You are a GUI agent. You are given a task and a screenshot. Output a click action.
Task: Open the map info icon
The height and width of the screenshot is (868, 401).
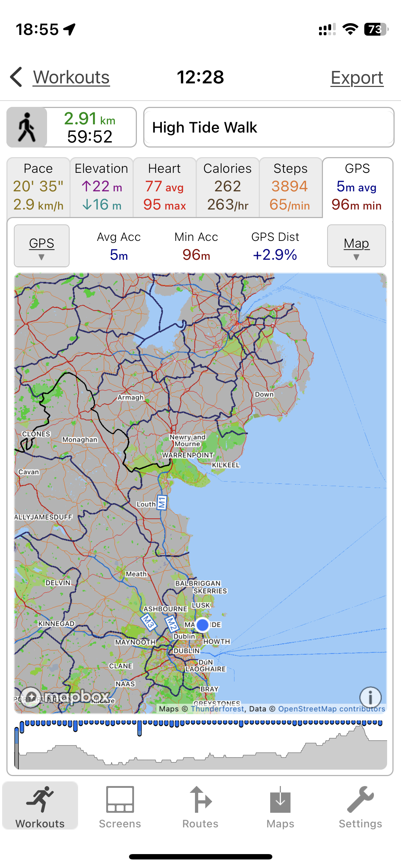click(370, 697)
